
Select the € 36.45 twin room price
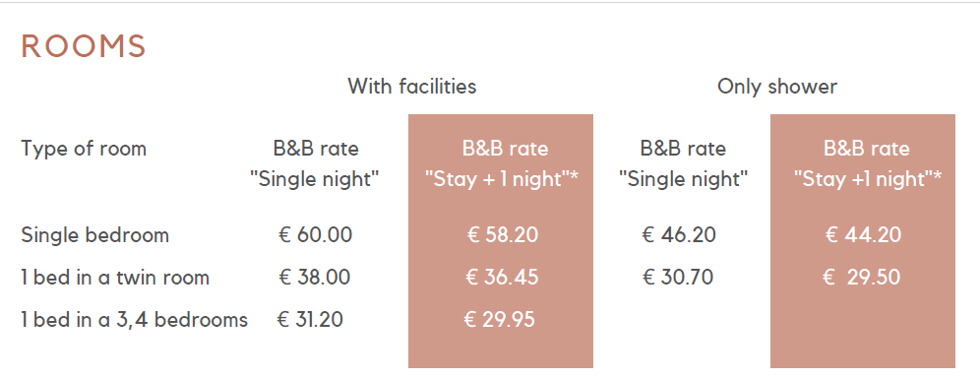coord(502,277)
